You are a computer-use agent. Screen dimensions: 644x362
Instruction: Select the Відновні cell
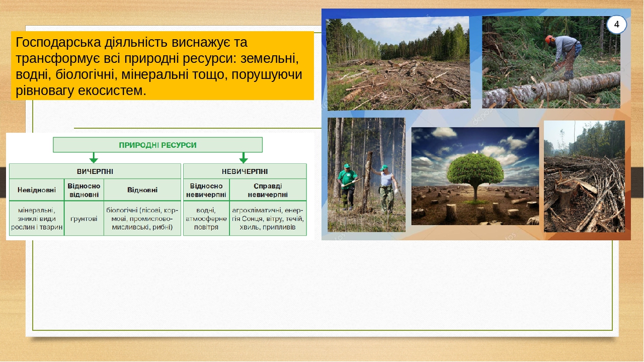142,190
